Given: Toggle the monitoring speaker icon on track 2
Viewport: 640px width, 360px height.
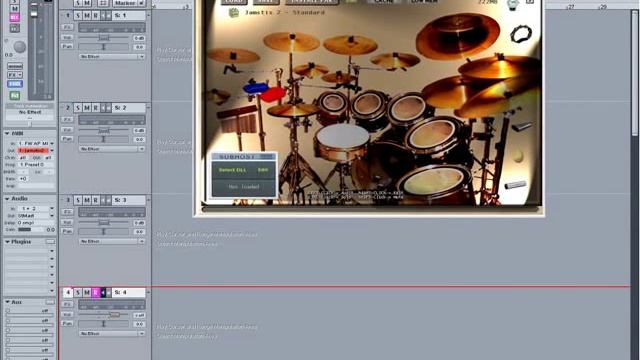Looking at the screenshot, I should [x=103, y=108].
